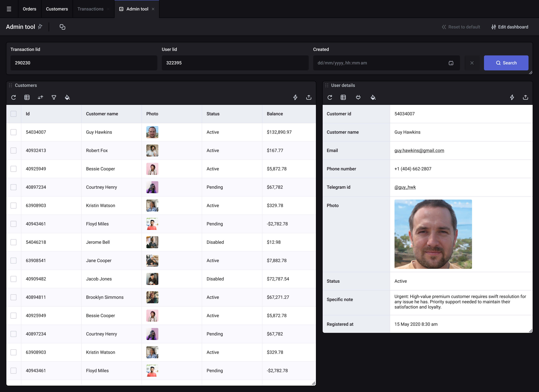Click the filter funnel icon in Customers

tap(54, 97)
